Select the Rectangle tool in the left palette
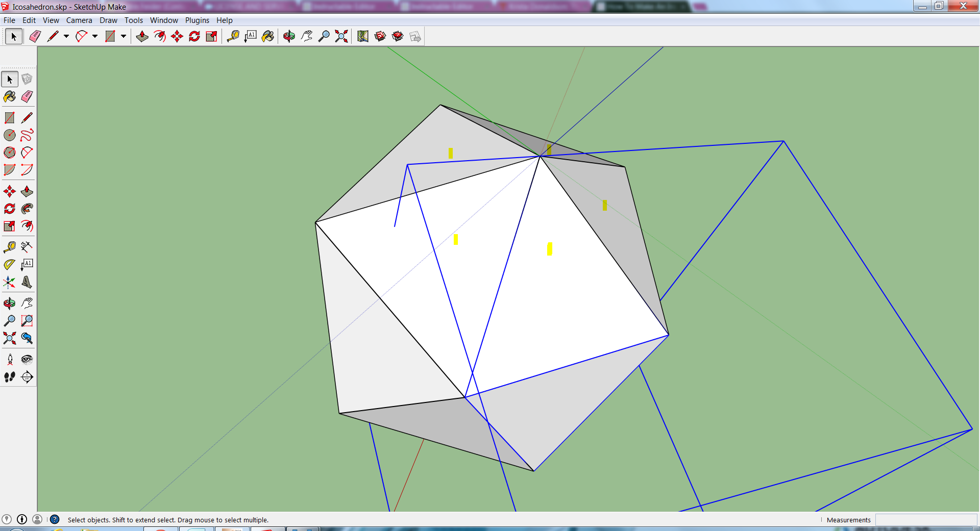 coord(9,118)
